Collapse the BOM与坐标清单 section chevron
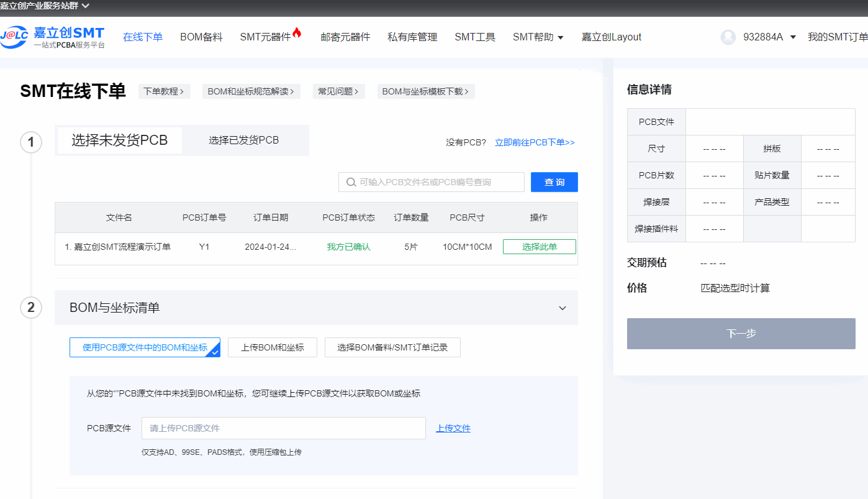The image size is (868, 499). 563,308
